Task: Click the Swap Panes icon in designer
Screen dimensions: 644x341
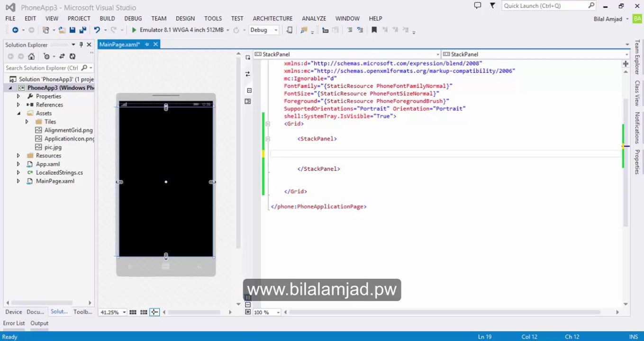Action: tap(247, 74)
